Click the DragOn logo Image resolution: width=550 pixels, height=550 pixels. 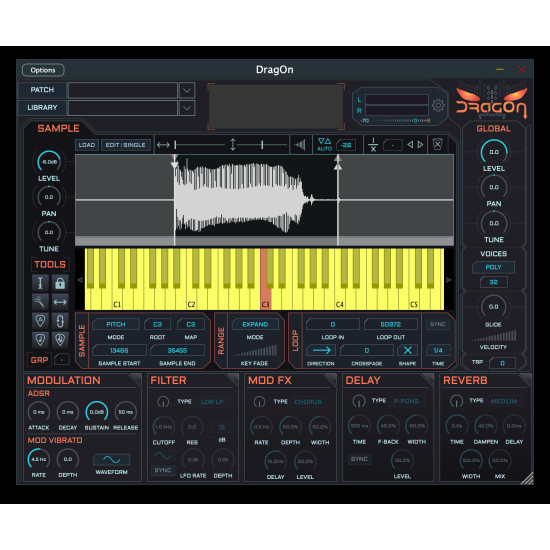[491, 102]
